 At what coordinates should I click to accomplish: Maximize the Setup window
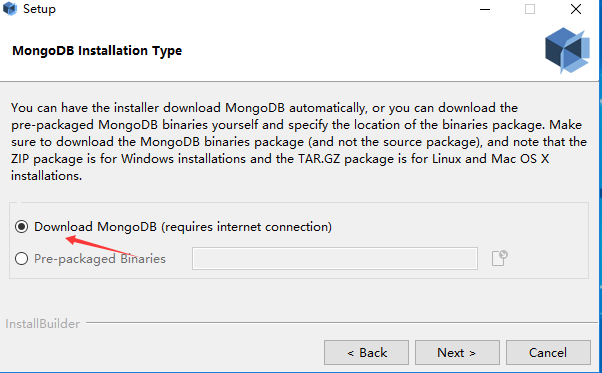click(530, 9)
